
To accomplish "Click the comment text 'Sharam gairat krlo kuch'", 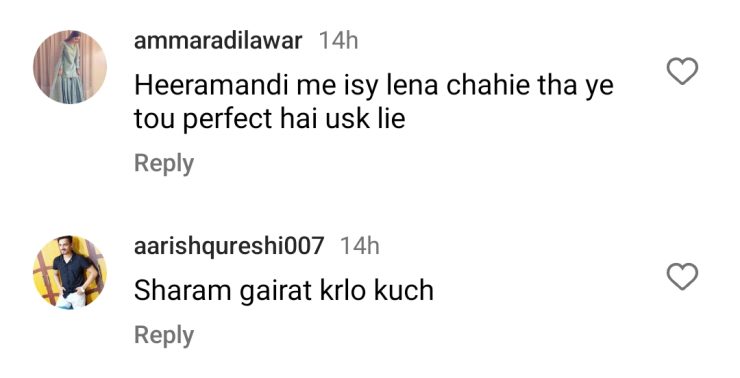I will coord(284,291).
